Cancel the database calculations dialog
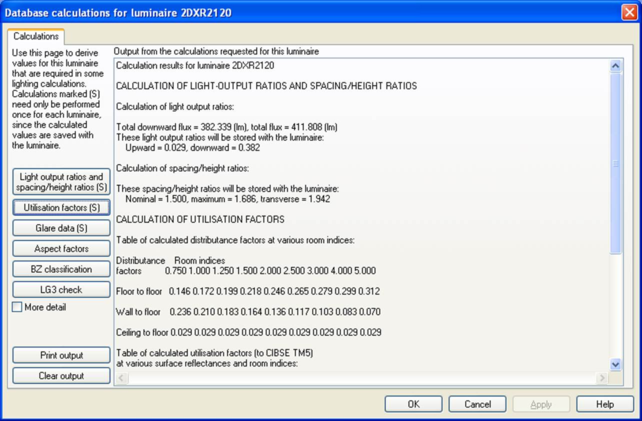Image resolution: width=642 pixels, height=421 pixels. pos(477,404)
